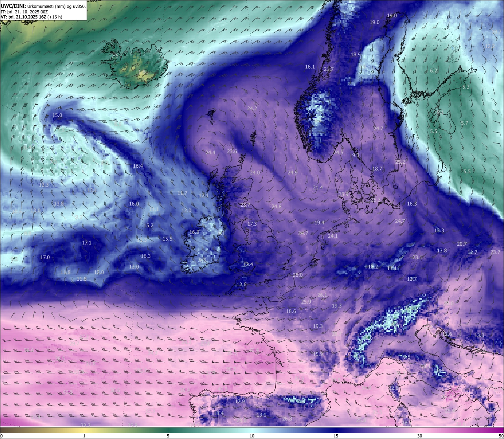
Task: Click the 13.1 value over Spain
Action: (x=261, y=415)
